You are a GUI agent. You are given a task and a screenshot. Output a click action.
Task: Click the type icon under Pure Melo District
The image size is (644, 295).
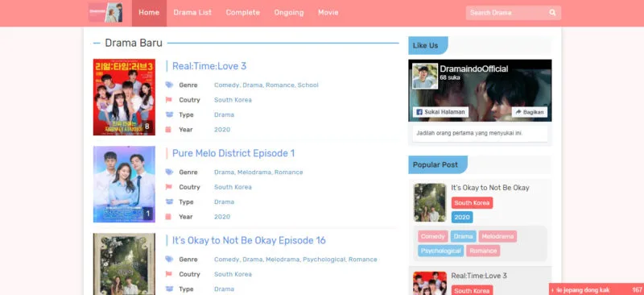pos(169,202)
